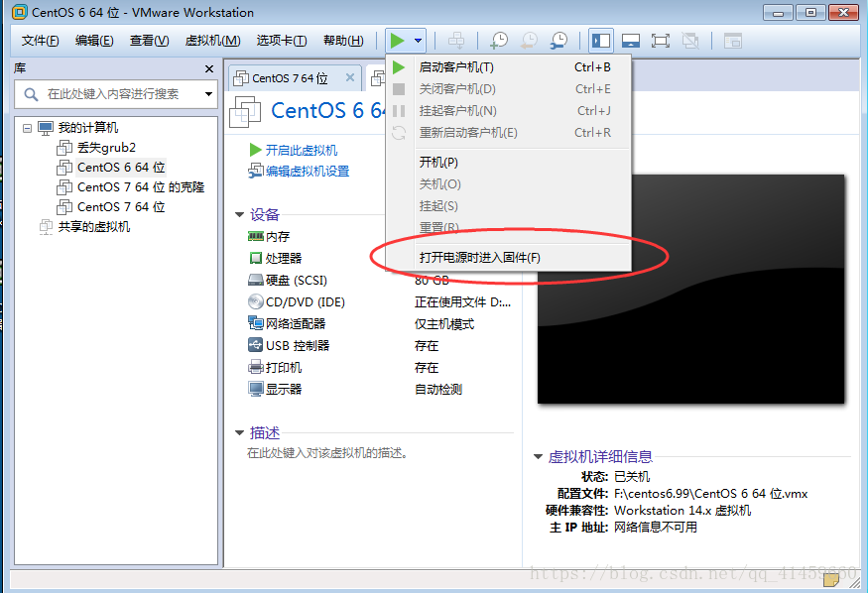Click the 自动检测 display value
This screenshot has width=868, height=593.
click(x=438, y=390)
